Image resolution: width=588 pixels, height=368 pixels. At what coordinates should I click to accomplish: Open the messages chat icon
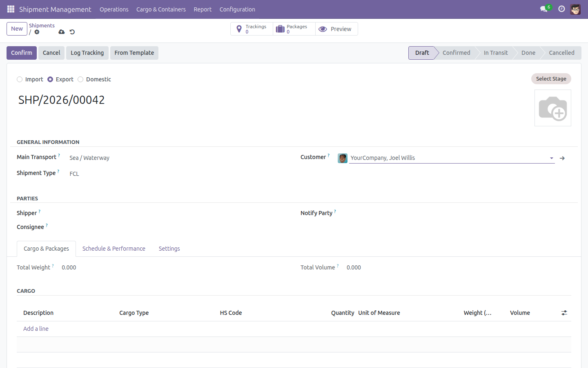click(543, 9)
